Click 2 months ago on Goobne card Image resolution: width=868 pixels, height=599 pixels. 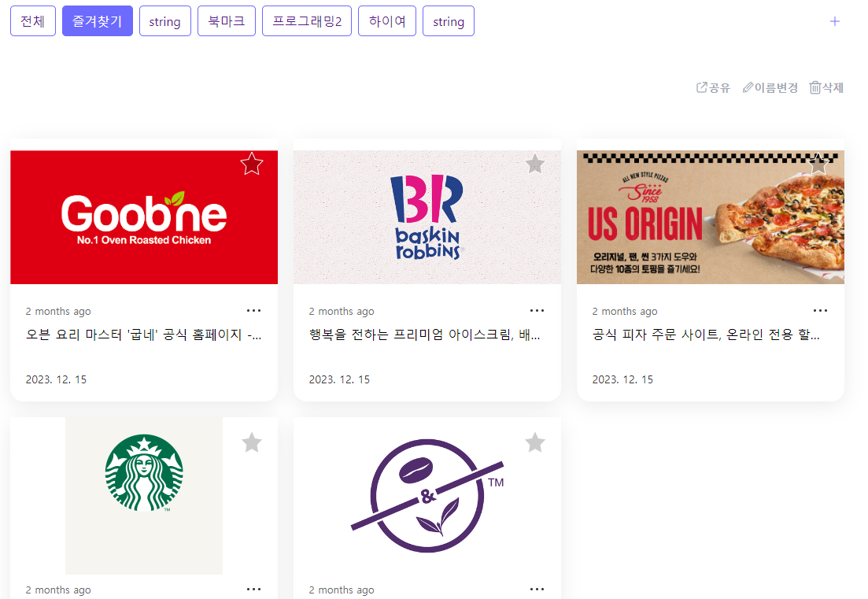(58, 311)
